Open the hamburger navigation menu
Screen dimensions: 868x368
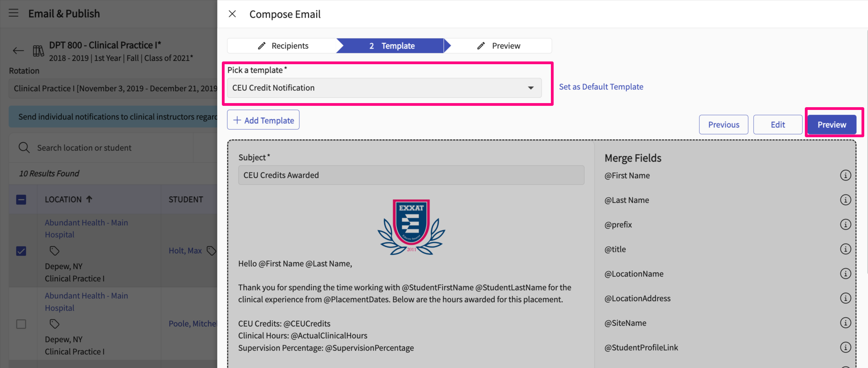pos(14,13)
